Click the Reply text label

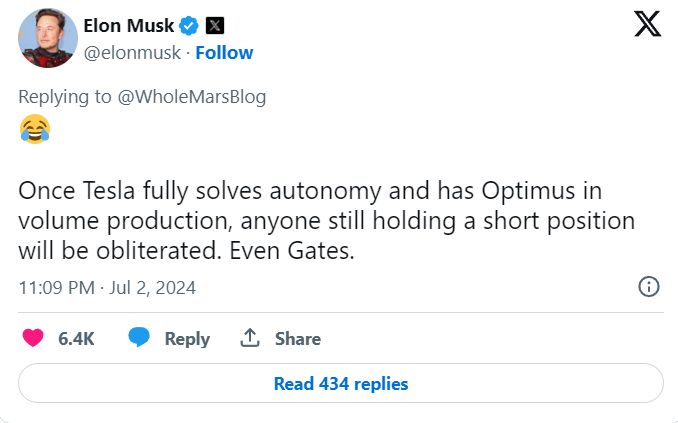point(187,339)
